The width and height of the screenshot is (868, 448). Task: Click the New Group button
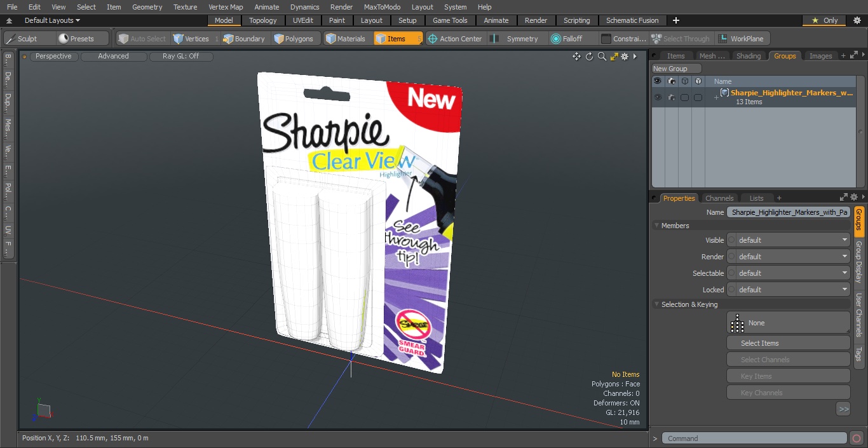point(677,69)
